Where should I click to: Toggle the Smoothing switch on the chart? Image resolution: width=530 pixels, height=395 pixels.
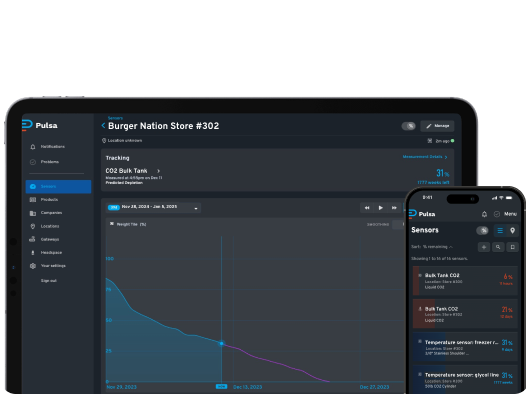coord(398,224)
